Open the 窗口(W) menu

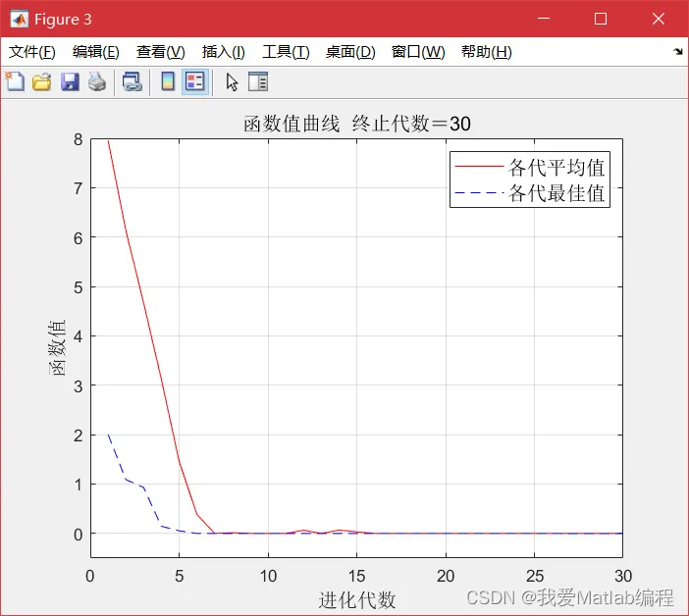pos(418,52)
